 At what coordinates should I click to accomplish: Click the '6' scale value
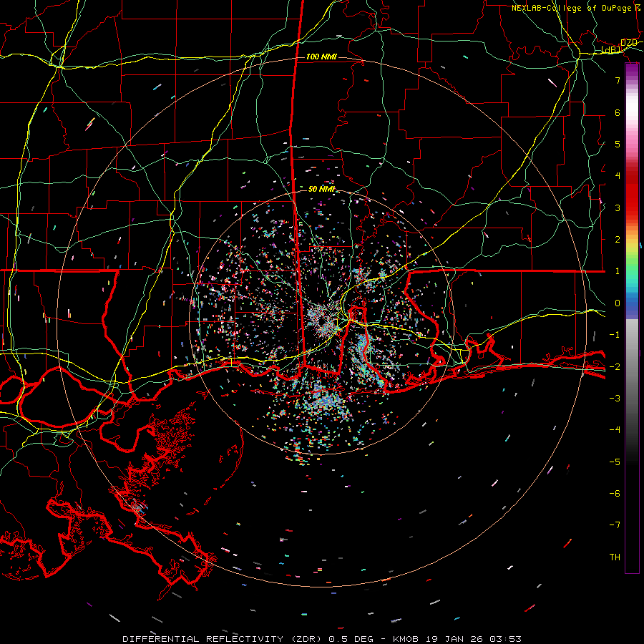coord(618,112)
